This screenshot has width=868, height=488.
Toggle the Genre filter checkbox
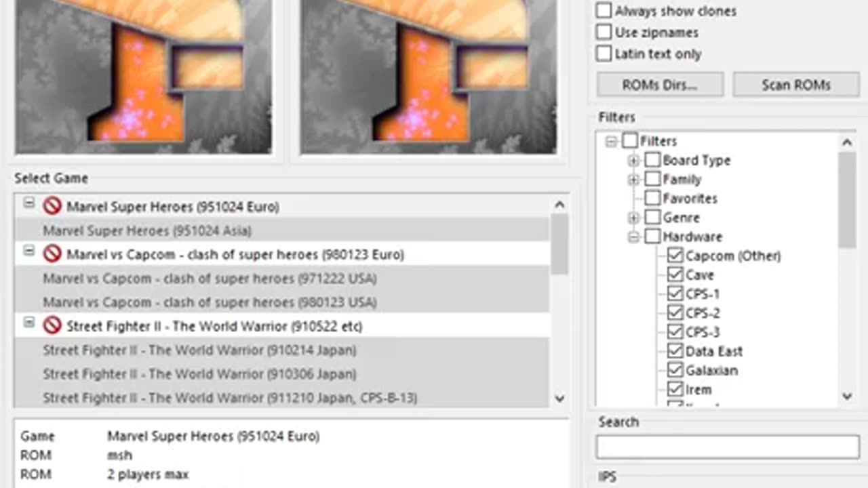tap(652, 218)
